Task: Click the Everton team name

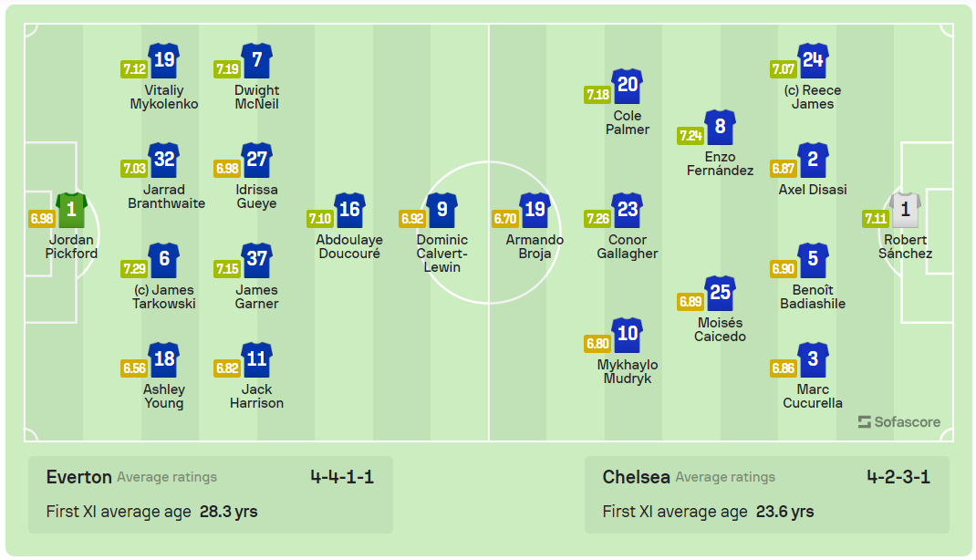Action: [x=79, y=477]
